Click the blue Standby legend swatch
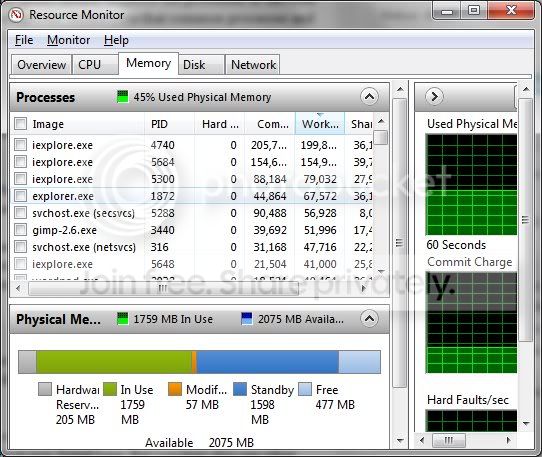The width and height of the screenshot is (542, 457). click(x=240, y=389)
